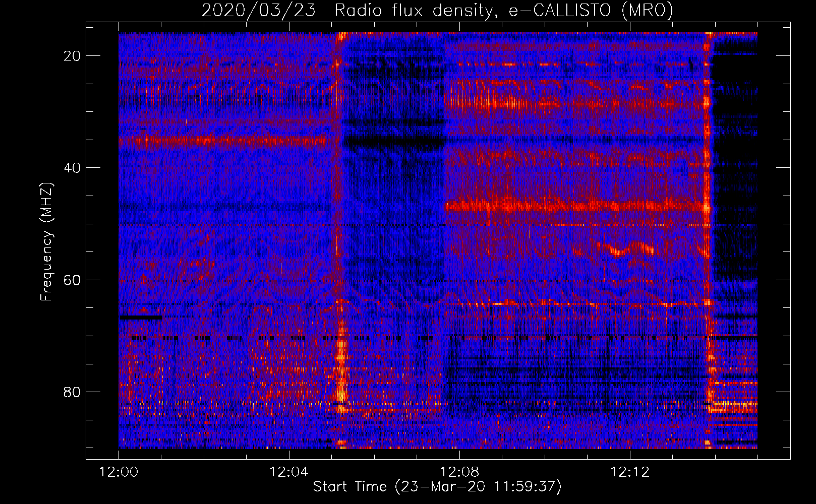This screenshot has width=816, height=504.
Task: Click the '40' frequency tick label
Action: pos(73,168)
